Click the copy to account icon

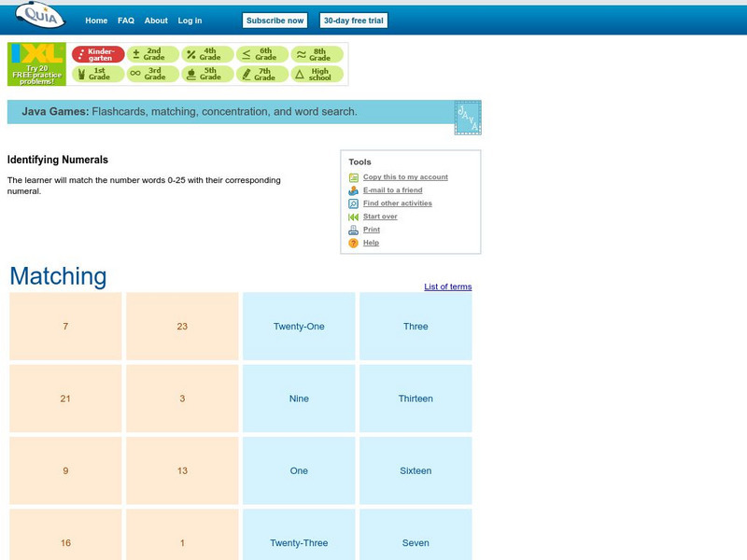point(354,177)
